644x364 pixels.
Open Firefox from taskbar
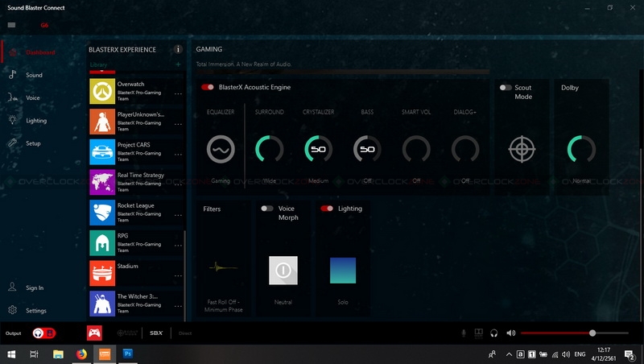(81, 354)
